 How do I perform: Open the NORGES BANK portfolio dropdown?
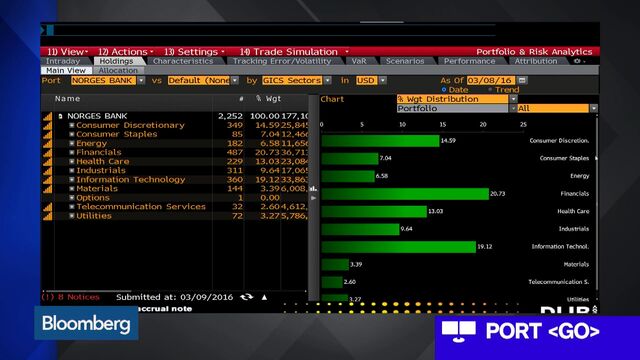click(141, 80)
